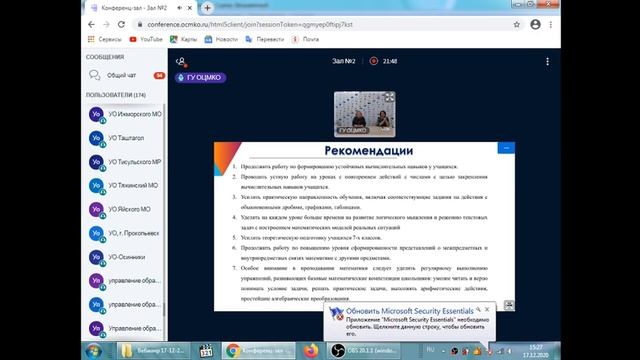Switch to Chrome Конференц-зал taskbar item
640x360 pixels.
click(x=258, y=351)
